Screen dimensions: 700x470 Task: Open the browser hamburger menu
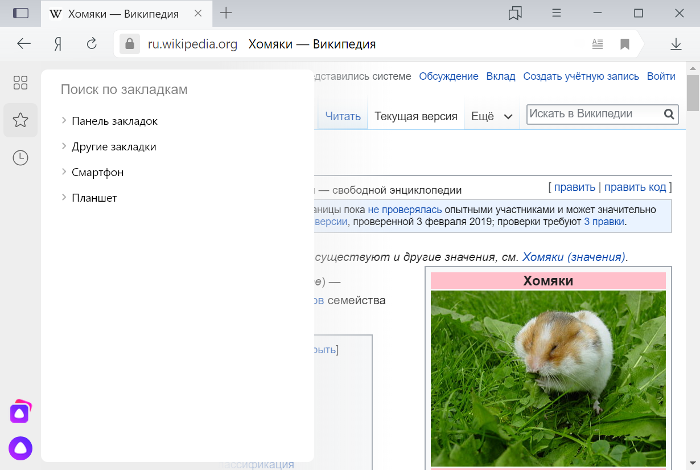[x=556, y=13]
